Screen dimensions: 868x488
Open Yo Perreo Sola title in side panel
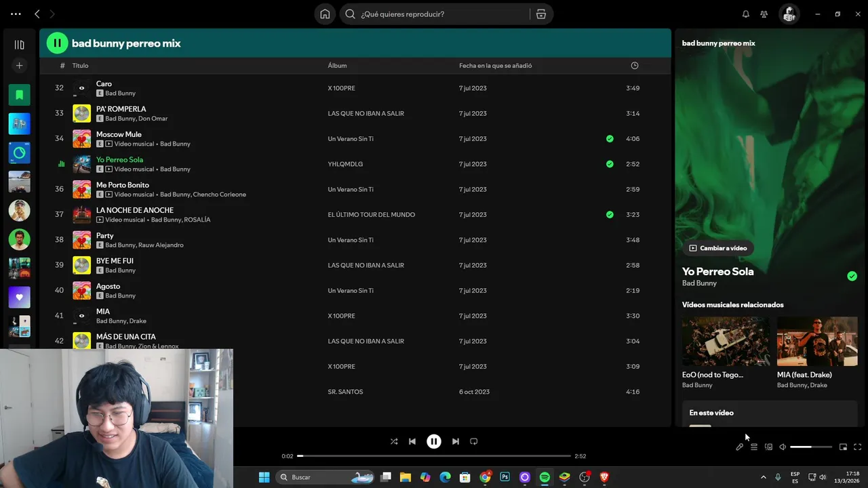pyautogui.click(x=717, y=271)
